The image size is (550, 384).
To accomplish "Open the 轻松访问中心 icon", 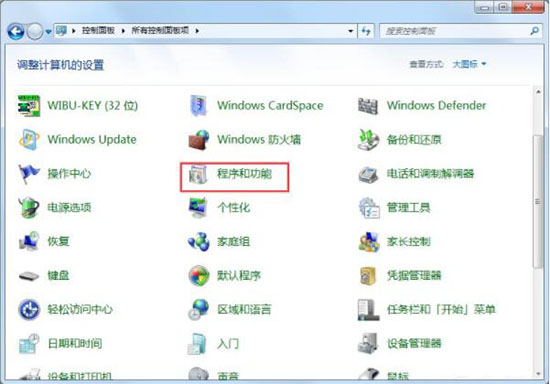I will tap(29, 310).
